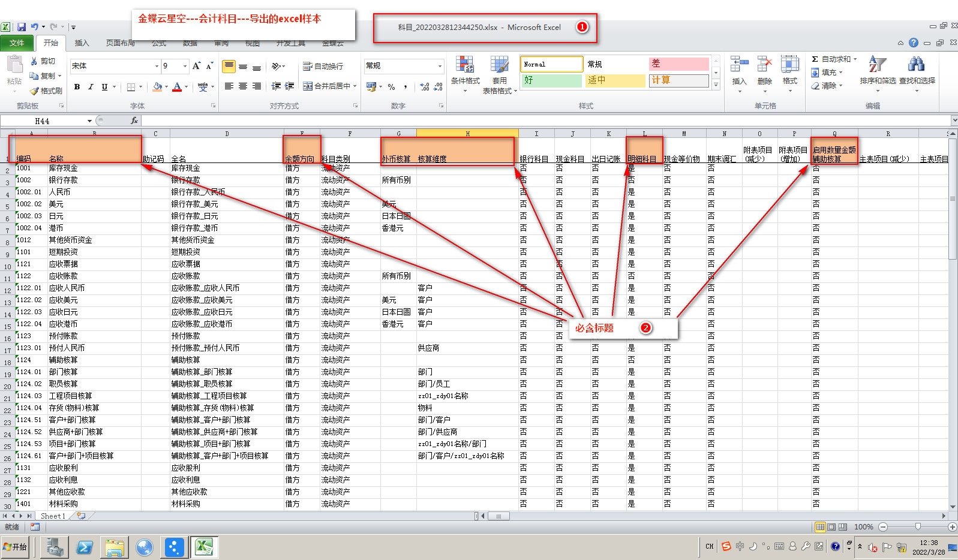The image size is (958, 560).
Task: Apply the Good cell style
Action: [551, 80]
